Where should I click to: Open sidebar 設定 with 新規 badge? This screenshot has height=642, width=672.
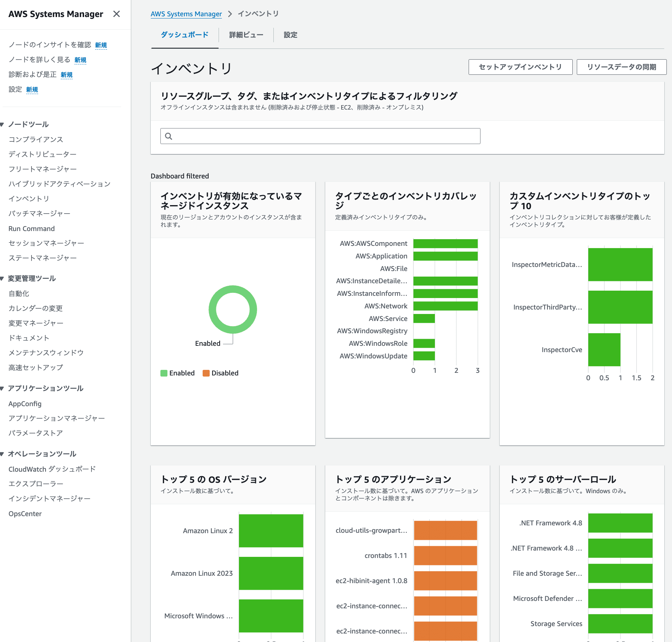15,89
